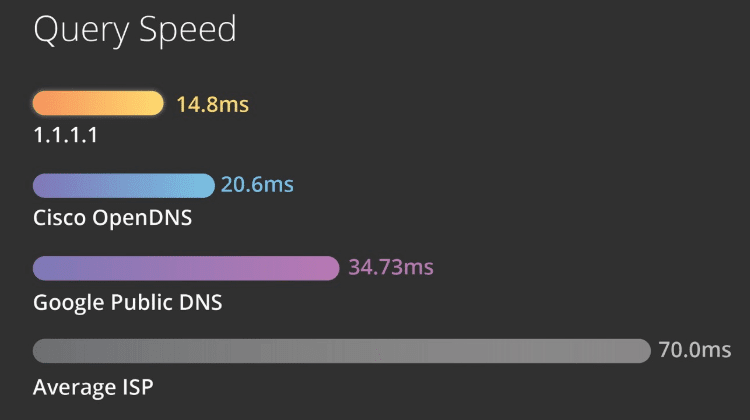Viewport: 750px width, 420px height.
Task: Click the Google Public DNS pink bar
Action: pos(187,268)
